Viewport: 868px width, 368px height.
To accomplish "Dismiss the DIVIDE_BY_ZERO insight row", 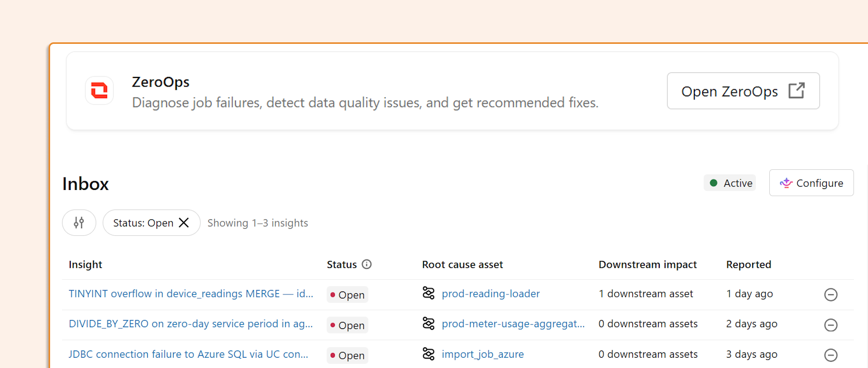I will pos(831,325).
